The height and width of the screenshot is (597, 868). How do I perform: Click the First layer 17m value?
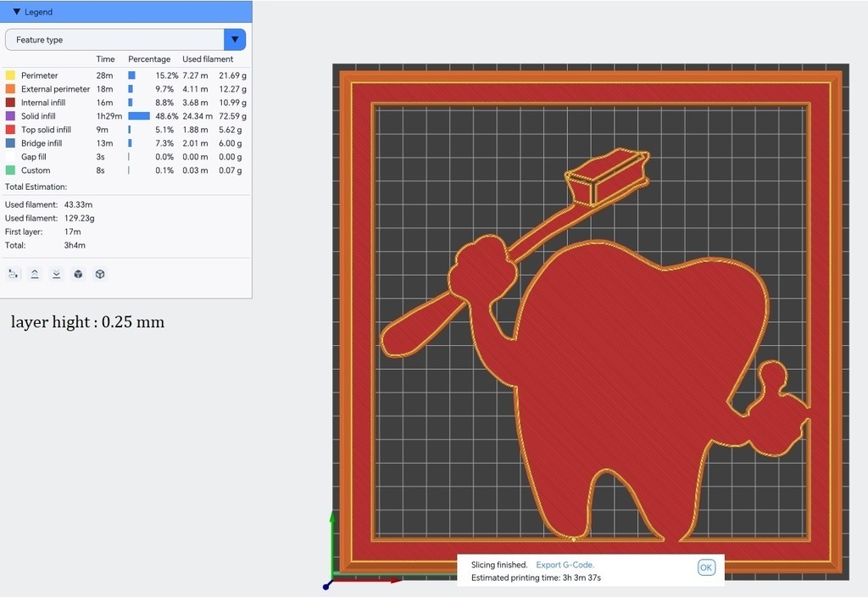(x=73, y=232)
